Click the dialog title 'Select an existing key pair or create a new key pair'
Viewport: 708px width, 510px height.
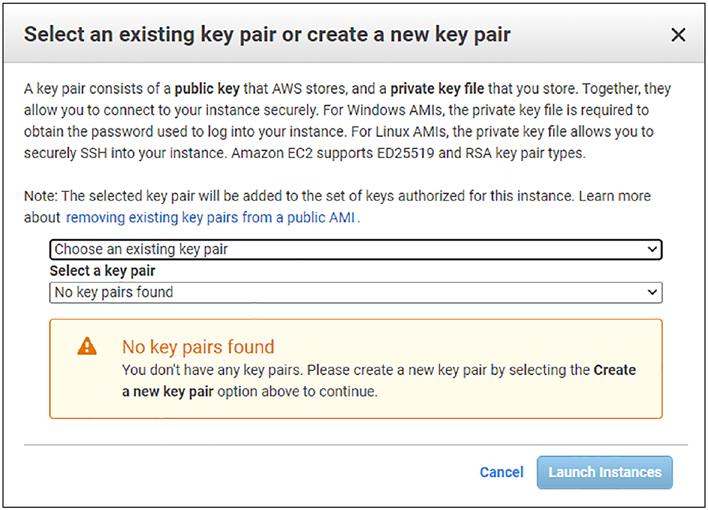pyautogui.click(x=267, y=35)
